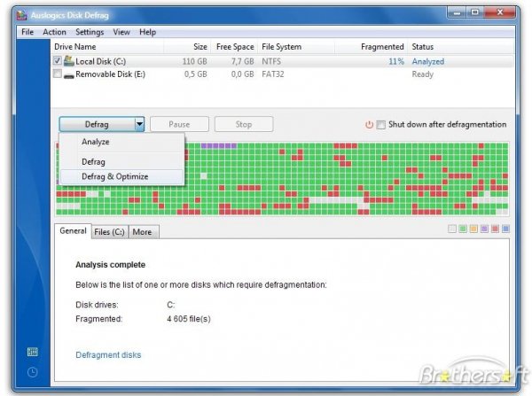Click the Ready status text
Image resolution: width=532 pixels, height=396 pixels.
[422, 74]
